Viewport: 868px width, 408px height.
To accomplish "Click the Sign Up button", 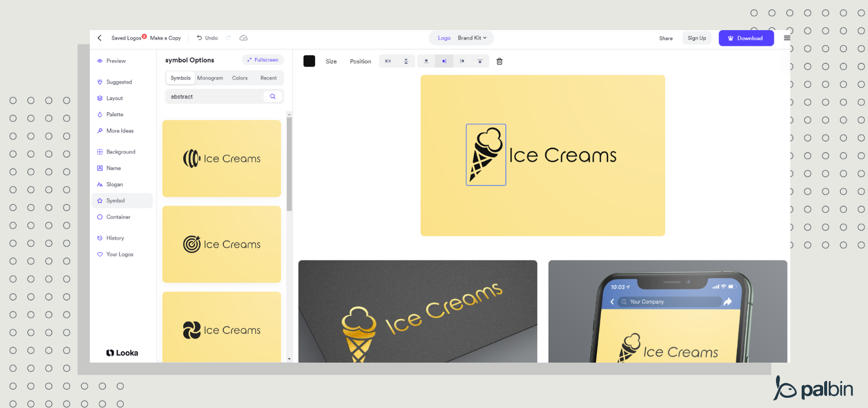I will click(x=696, y=38).
